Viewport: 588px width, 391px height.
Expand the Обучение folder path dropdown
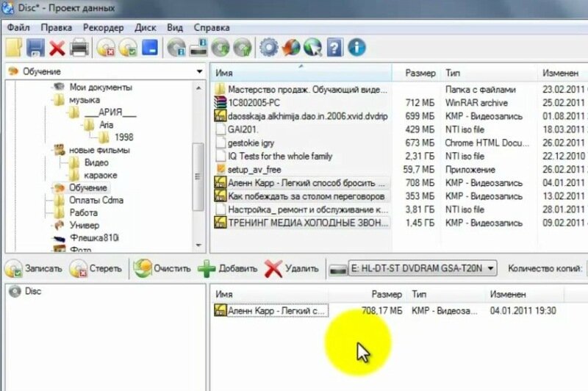[199, 71]
